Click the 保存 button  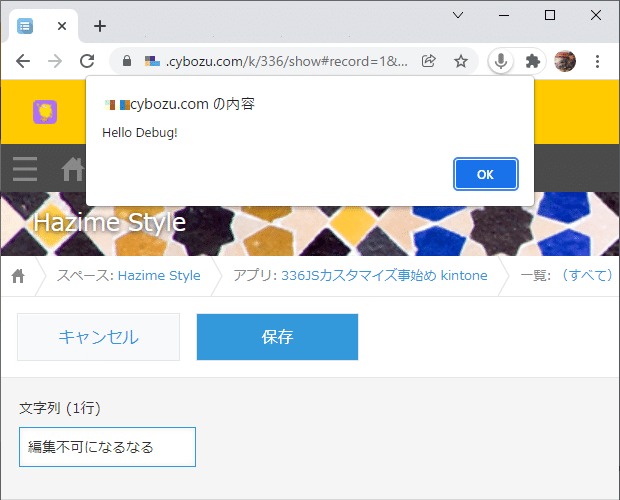click(x=277, y=337)
